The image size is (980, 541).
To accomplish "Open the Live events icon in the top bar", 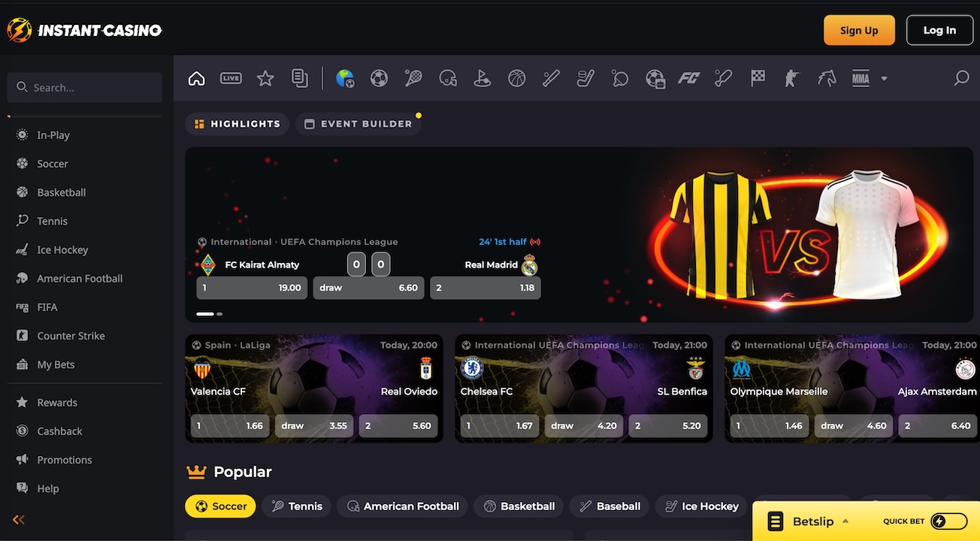I will 231,78.
